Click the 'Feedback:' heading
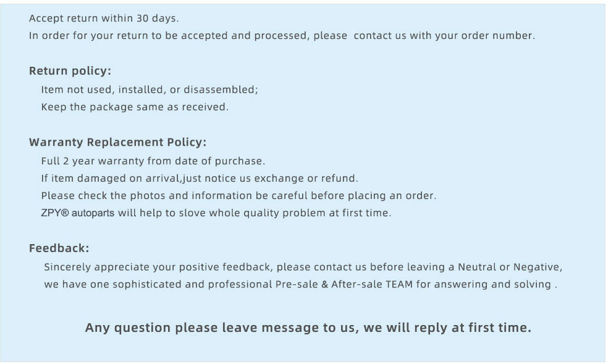The width and height of the screenshot is (616, 364). click(59, 248)
